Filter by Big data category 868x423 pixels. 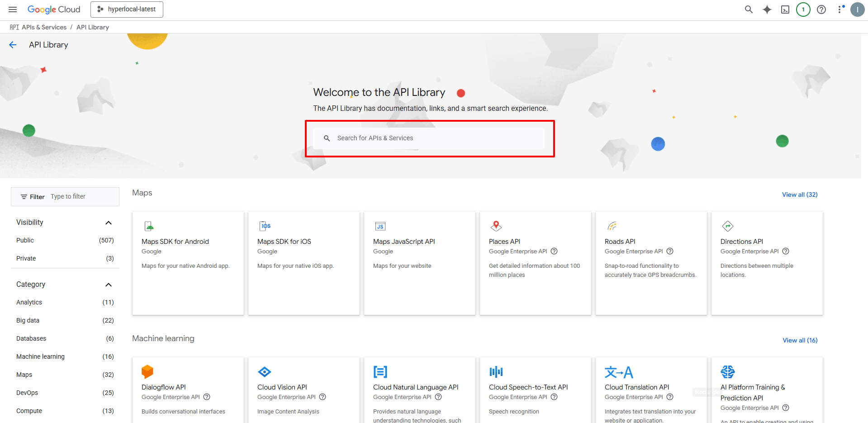click(x=65, y=320)
